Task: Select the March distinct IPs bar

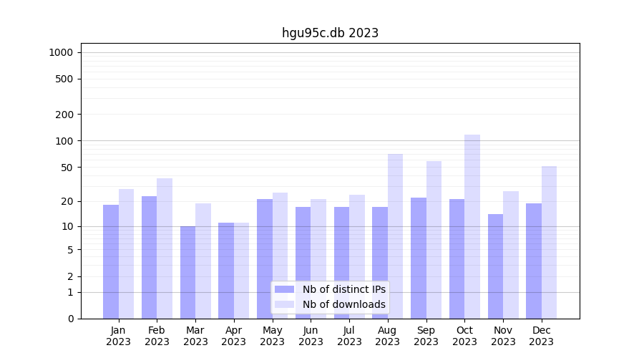Action: coord(187,272)
